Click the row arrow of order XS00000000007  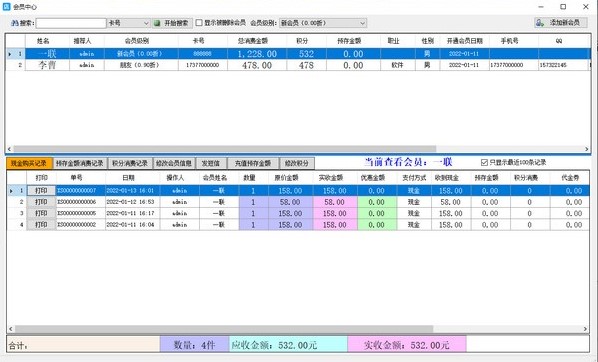11,190
